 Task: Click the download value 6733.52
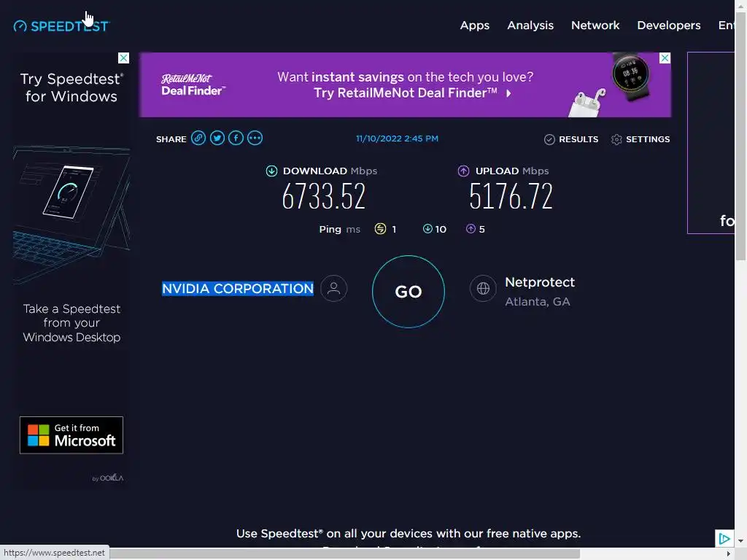pos(323,196)
